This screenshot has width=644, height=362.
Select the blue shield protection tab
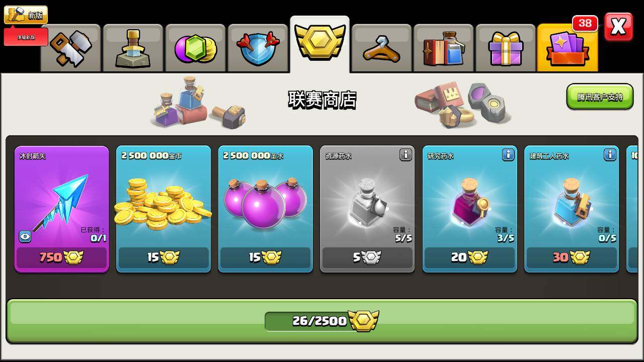[x=258, y=48]
